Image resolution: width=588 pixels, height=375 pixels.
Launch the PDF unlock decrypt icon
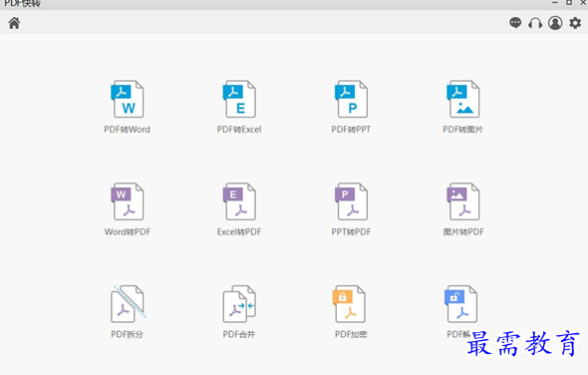click(460, 304)
